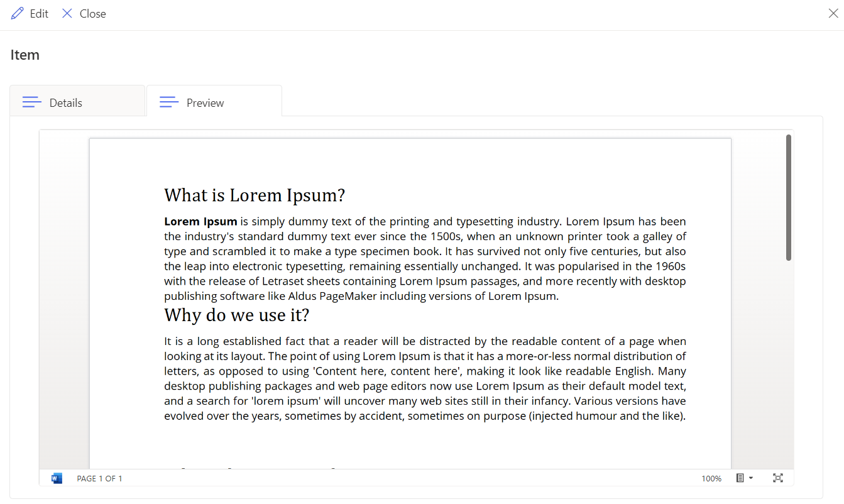The image size is (844, 504).
Task: Click the Edit command label
Action: [39, 14]
